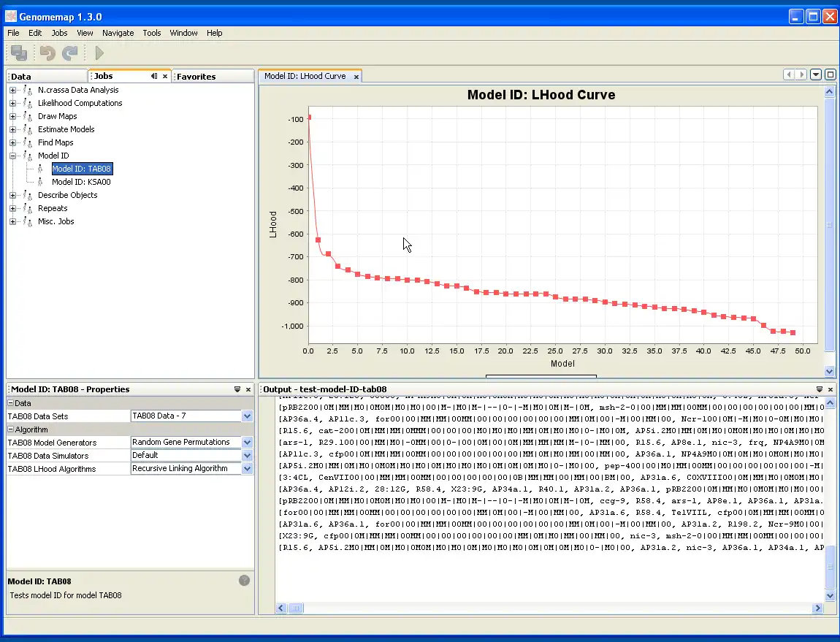Maximize the editor window using square icon
Screen dimensions: 840x642
831,74
